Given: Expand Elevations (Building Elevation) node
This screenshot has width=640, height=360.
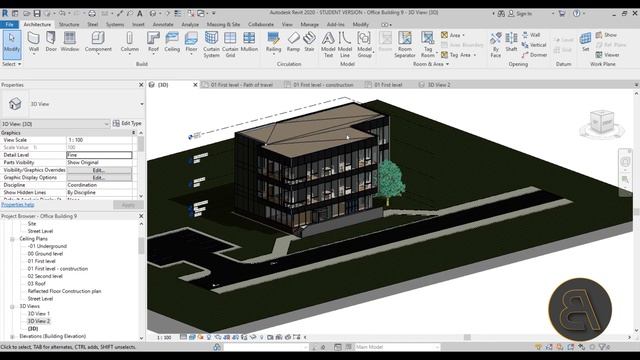Looking at the screenshot, I should tap(12, 336).
